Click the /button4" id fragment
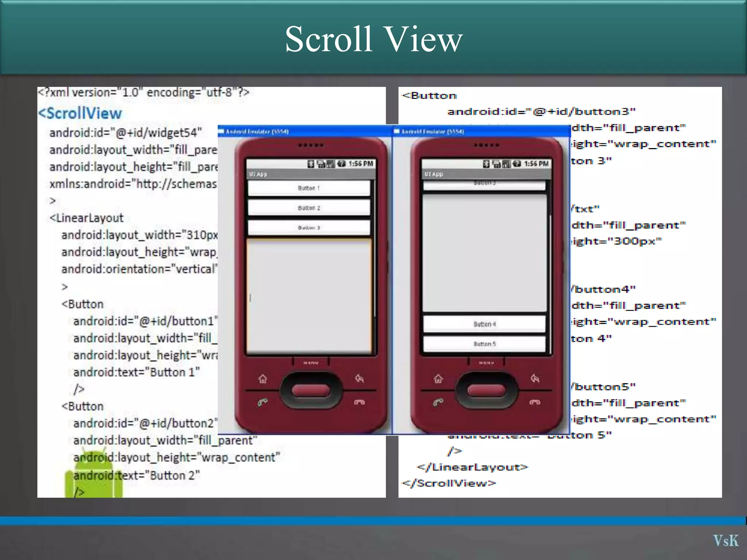 click(603, 289)
